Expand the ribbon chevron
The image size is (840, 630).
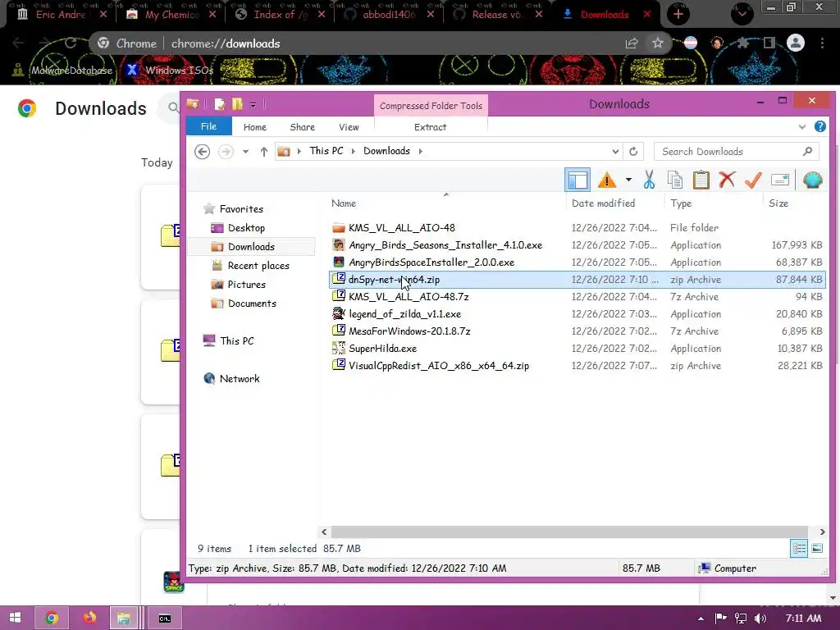[x=802, y=127]
